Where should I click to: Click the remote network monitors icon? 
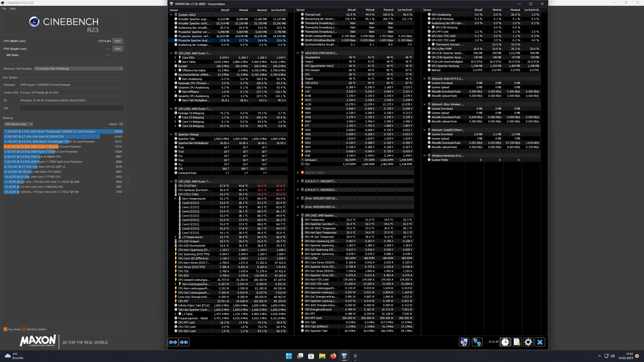(477, 342)
